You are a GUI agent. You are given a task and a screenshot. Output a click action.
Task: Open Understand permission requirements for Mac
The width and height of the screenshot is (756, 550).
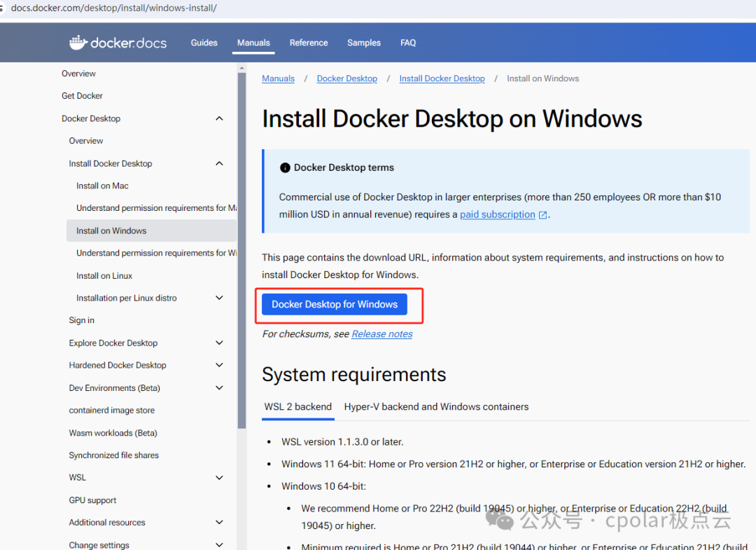[156, 208]
